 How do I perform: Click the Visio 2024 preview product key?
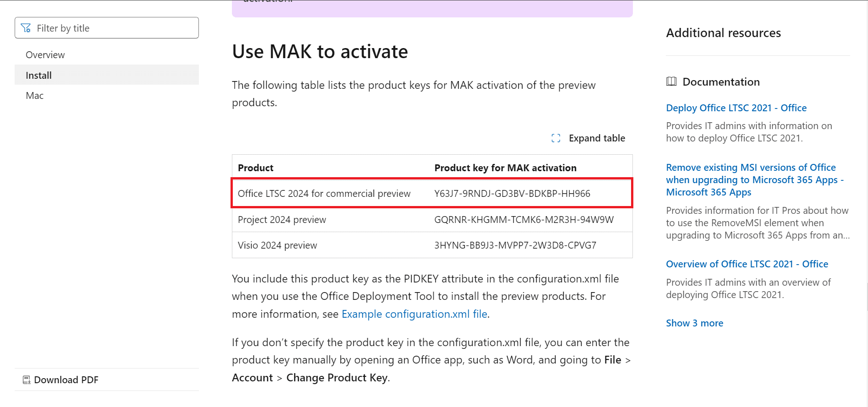(x=515, y=245)
